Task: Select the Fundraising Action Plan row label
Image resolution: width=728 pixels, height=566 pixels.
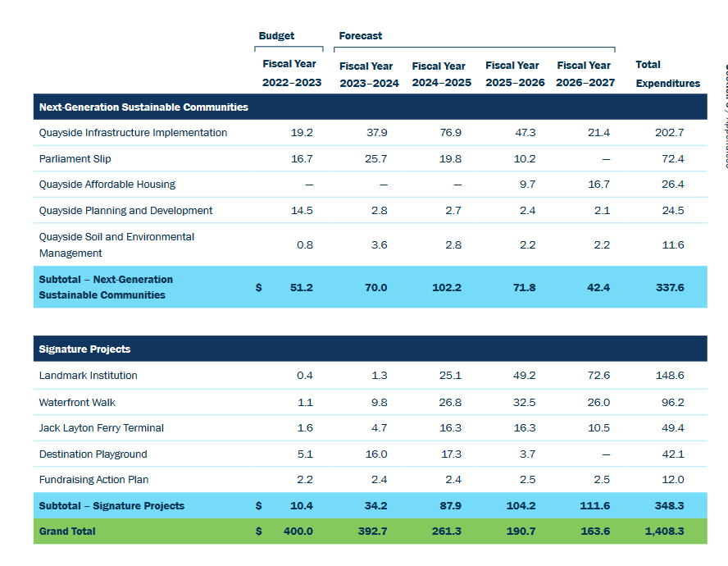Action: coord(93,480)
